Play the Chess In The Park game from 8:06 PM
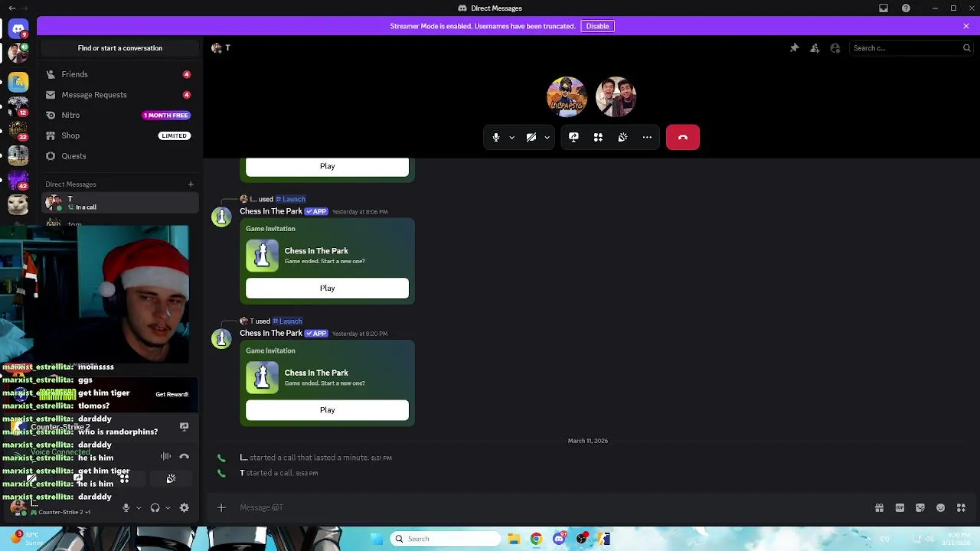980x551 pixels. (327, 289)
